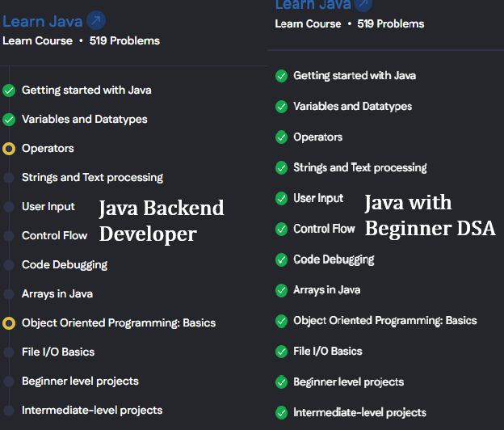Click the grey dot beside left Control Flow
This screenshot has height=430, width=504.
pyautogui.click(x=9, y=236)
